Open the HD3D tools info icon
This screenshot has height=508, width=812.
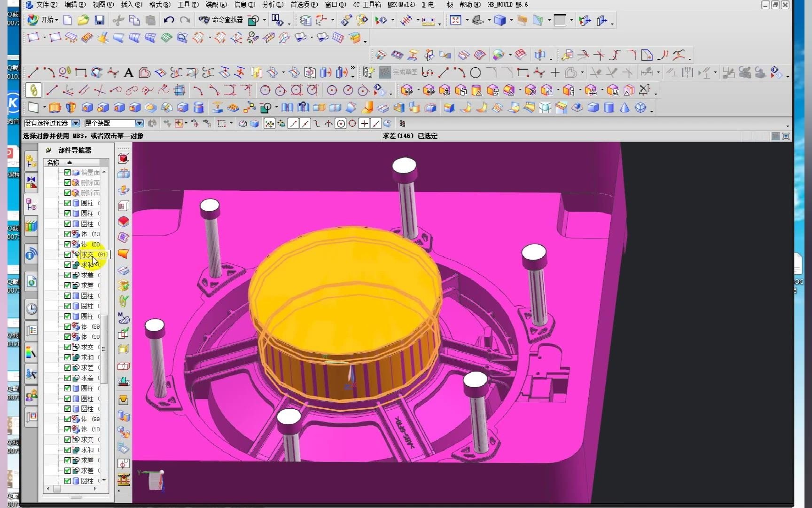tap(31, 254)
